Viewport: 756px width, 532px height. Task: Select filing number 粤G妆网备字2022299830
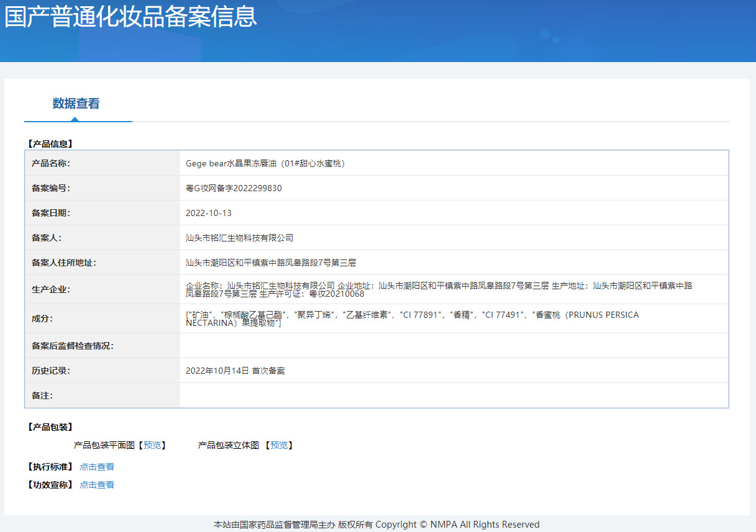(234, 188)
